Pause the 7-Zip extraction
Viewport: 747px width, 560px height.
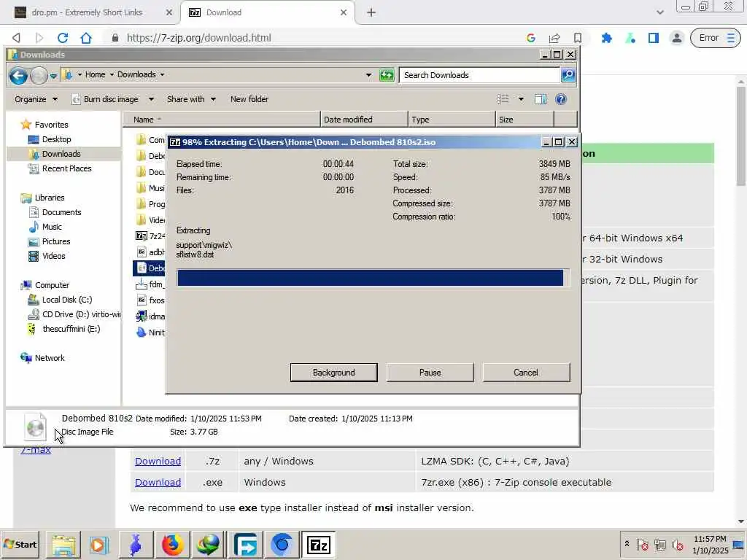(x=430, y=373)
